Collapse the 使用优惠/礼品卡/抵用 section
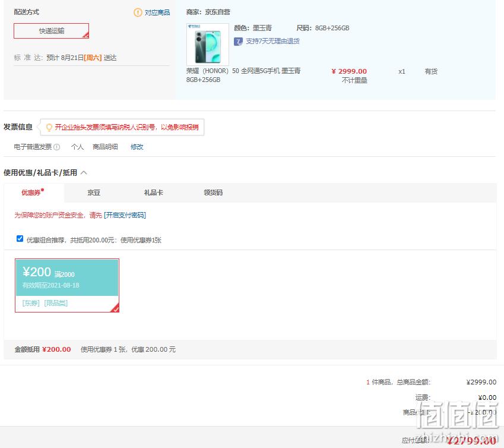Image resolution: width=504 pixels, height=448 pixels. click(84, 173)
